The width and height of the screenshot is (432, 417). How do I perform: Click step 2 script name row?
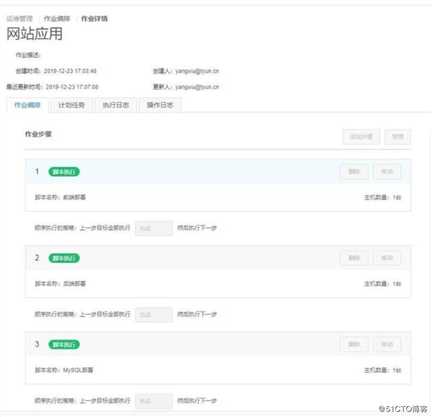(x=60, y=284)
